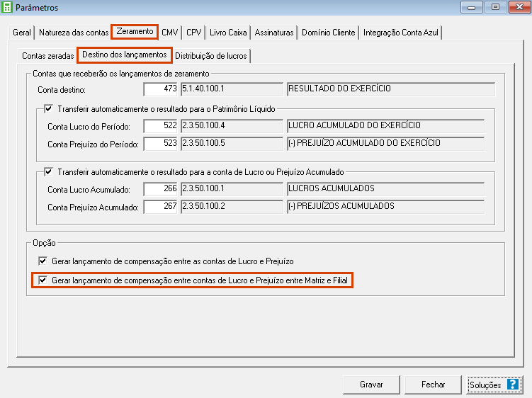Uncheck compensation entre Matriz e Filial option
532x398 pixels.
pyautogui.click(x=43, y=280)
